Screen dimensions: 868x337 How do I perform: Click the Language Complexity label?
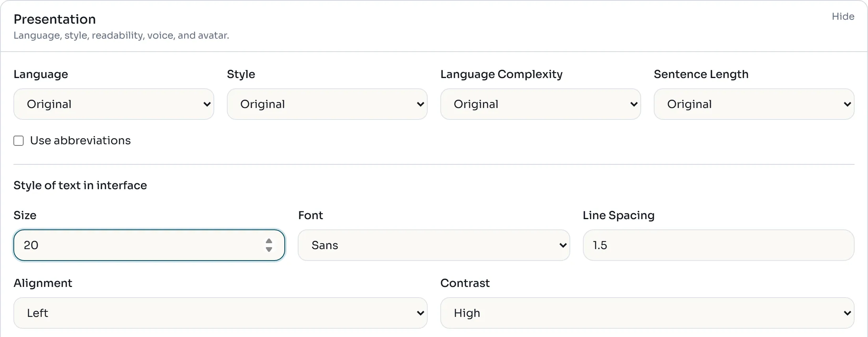pyautogui.click(x=502, y=74)
